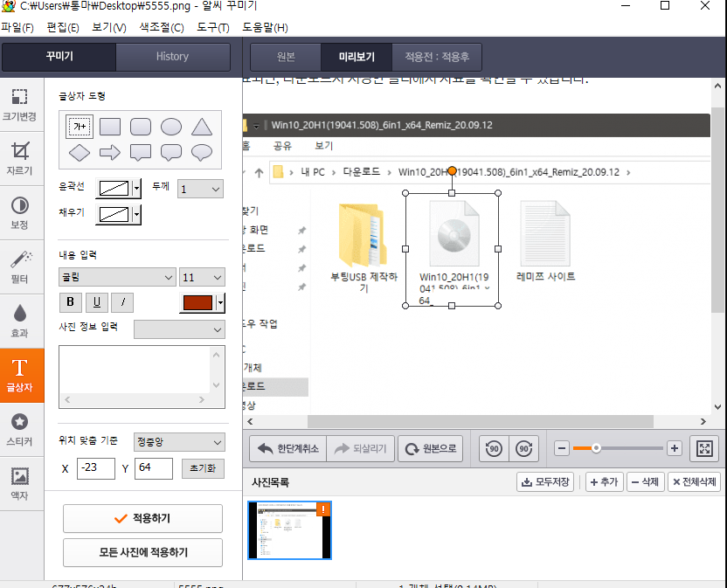
Task: Open the 색조절(C) menu
Action: (162, 28)
